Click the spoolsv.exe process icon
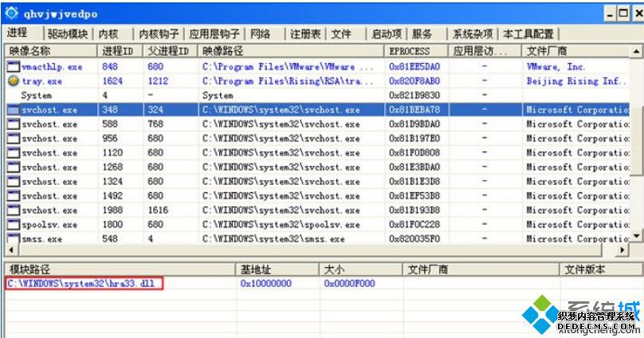The image size is (644, 338). tap(13, 225)
